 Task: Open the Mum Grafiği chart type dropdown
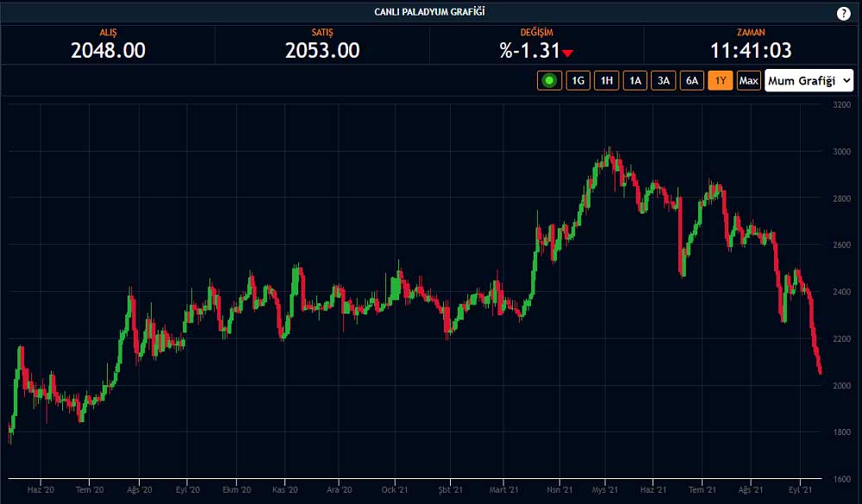(x=809, y=81)
